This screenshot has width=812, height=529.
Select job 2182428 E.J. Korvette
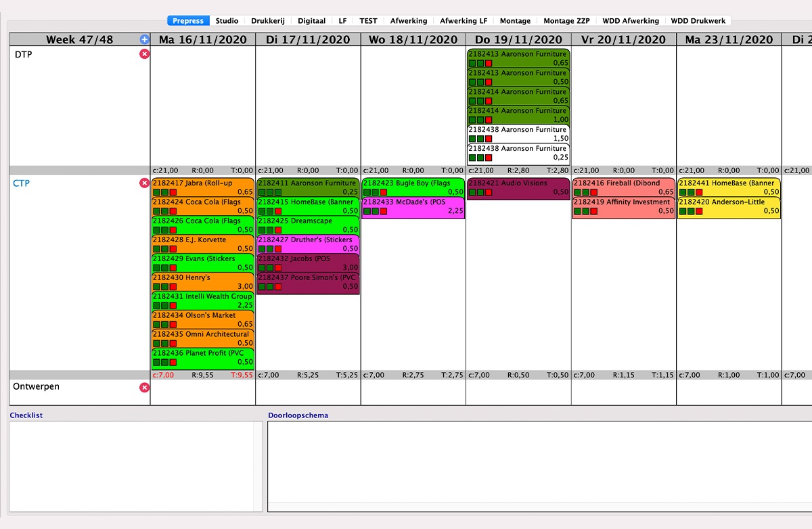click(203, 244)
